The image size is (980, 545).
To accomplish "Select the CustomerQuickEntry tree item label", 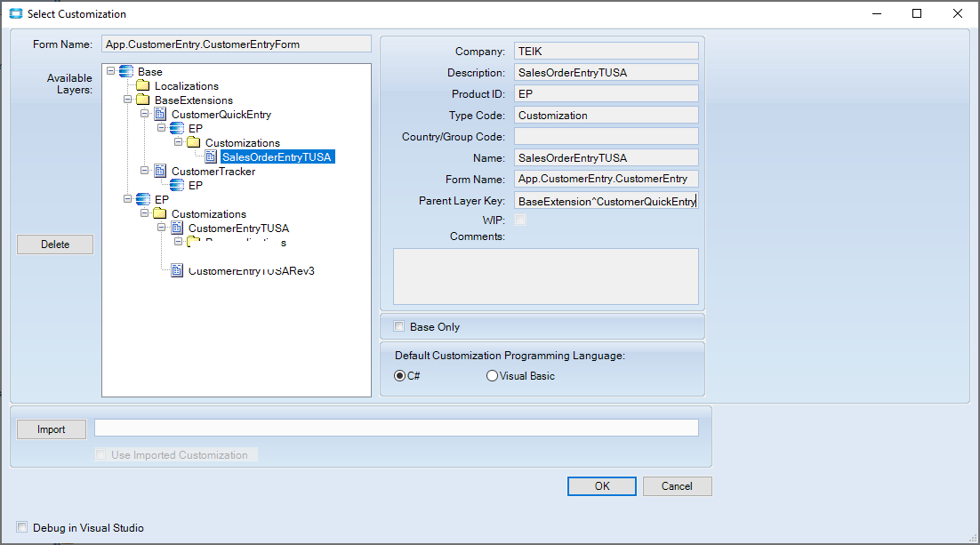I will click(221, 115).
